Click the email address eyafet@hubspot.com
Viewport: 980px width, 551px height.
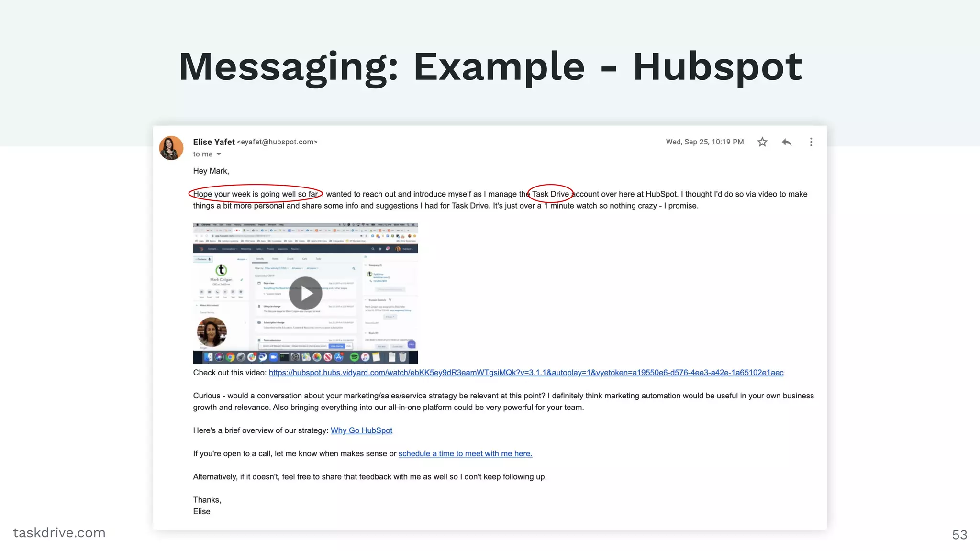pyautogui.click(x=277, y=142)
